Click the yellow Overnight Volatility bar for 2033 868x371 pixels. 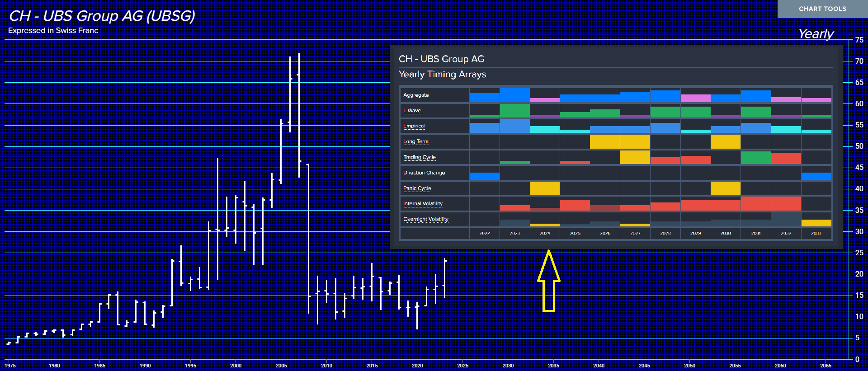[x=816, y=223]
